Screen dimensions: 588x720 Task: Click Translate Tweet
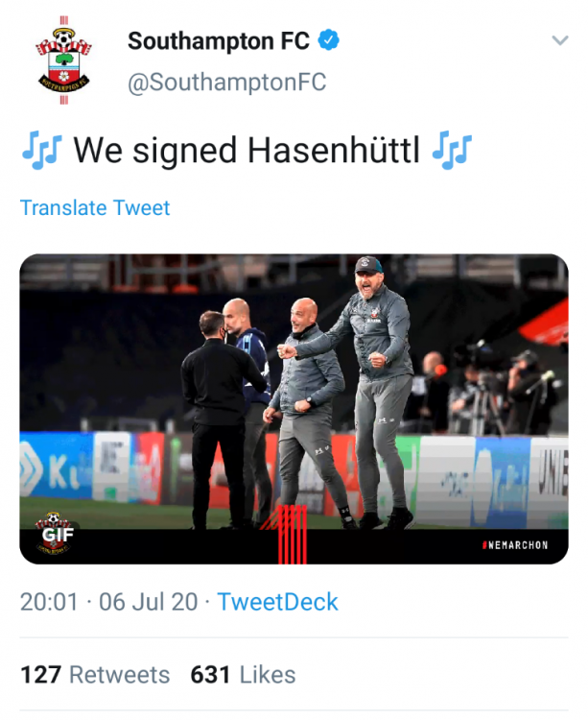click(x=95, y=207)
